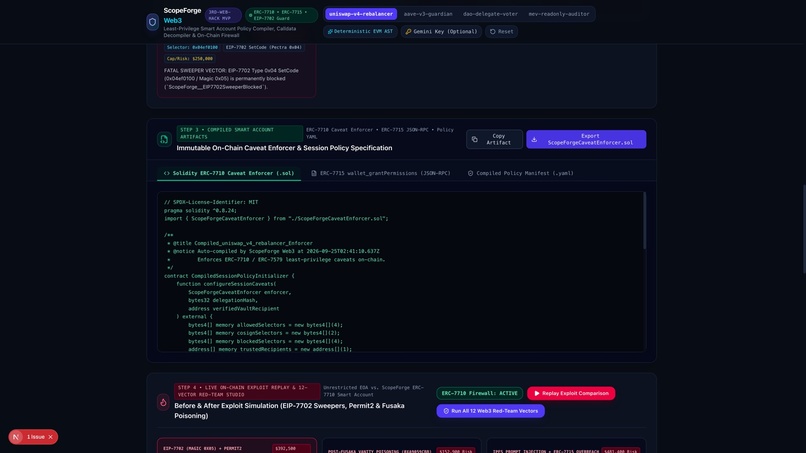Click the Selector: 0x04ef0100 chip
This screenshot has width=806, height=453.
click(x=192, y=47)
